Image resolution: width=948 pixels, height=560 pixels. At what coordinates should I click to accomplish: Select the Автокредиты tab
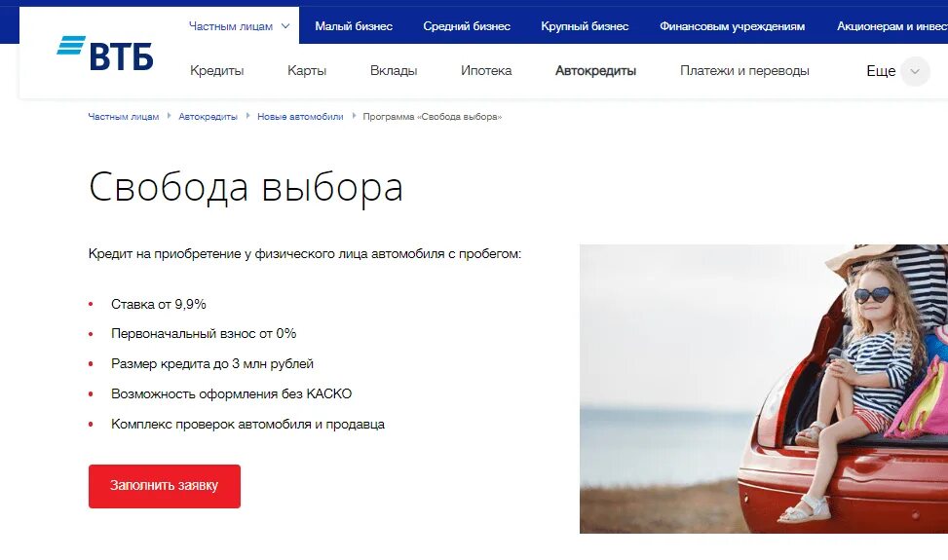click(x=595, y=71)
